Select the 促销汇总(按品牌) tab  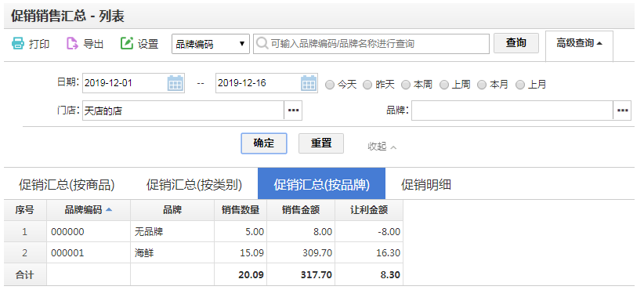pyautogui.click(x=321, y=183)
